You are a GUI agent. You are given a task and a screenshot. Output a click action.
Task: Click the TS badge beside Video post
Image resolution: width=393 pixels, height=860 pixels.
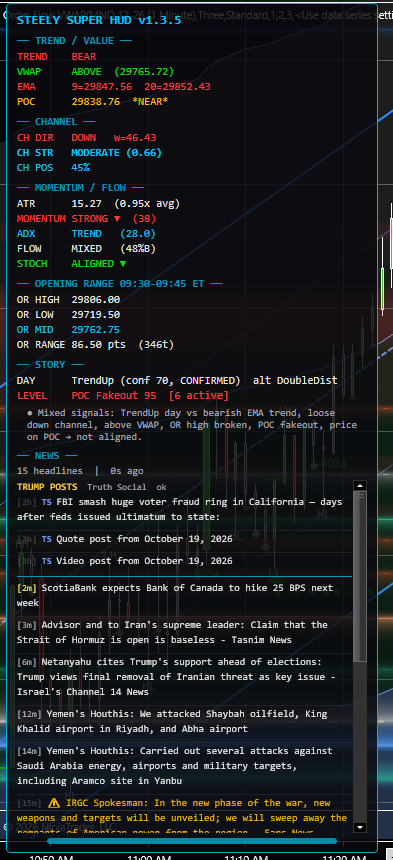coord(47,561)
